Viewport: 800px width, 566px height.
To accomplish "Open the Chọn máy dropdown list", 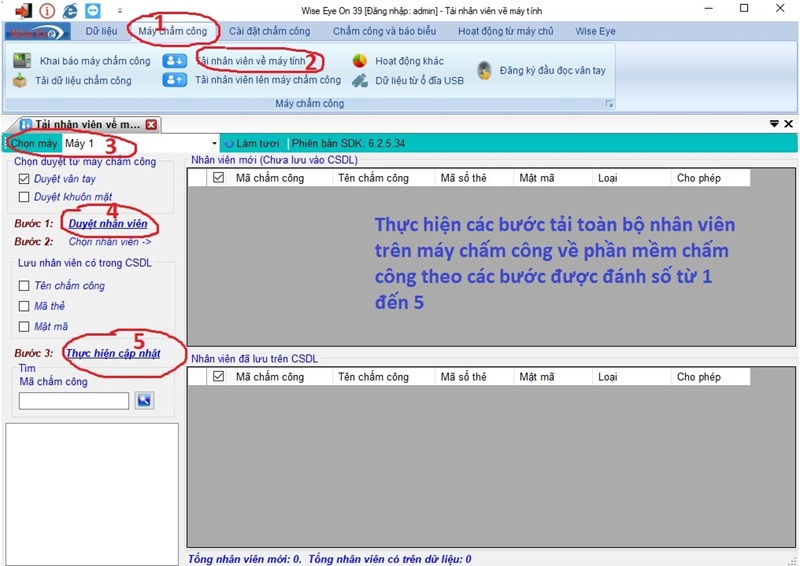I will click(214, 144).
